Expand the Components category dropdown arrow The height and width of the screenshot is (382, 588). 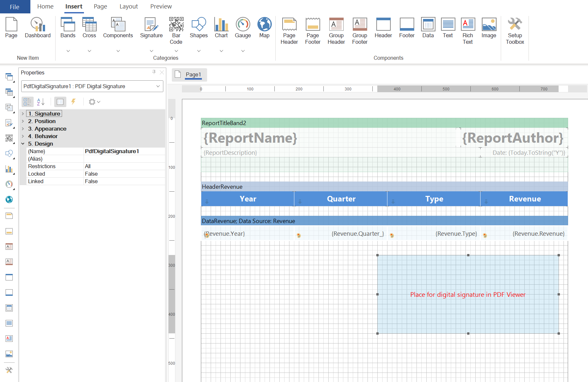click(118, 51)
